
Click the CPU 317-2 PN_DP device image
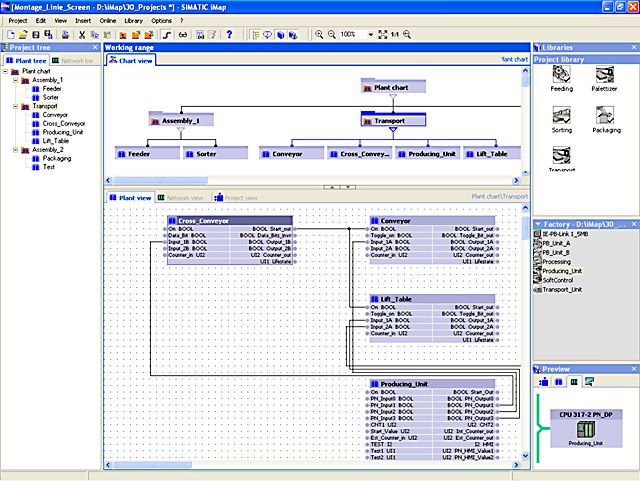(586, 430)
